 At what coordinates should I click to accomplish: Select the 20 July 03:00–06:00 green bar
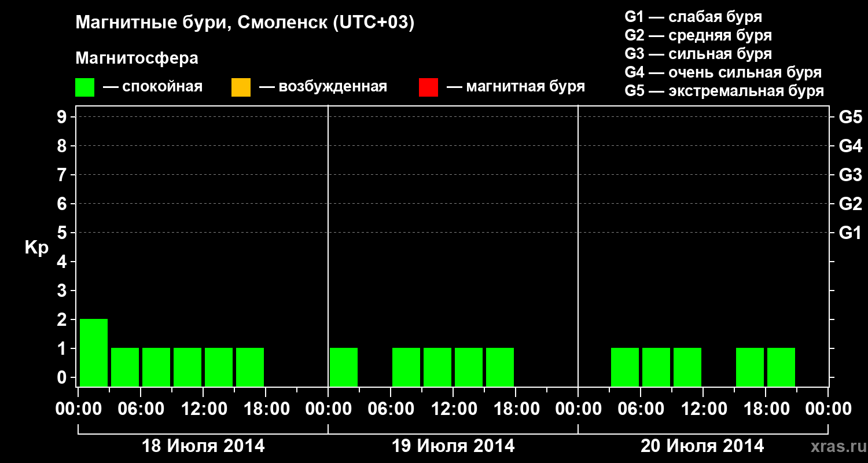click(x=625, y=367)
